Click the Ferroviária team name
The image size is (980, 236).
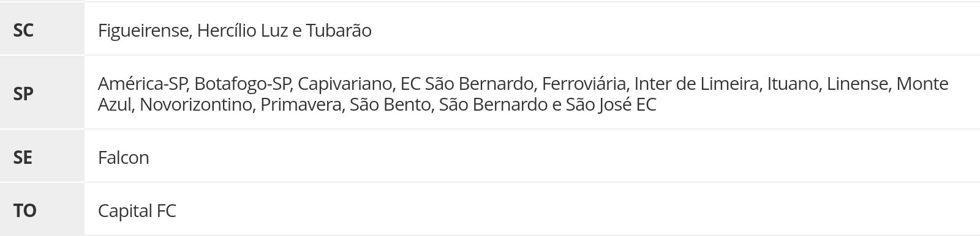(x=584, y=84)
